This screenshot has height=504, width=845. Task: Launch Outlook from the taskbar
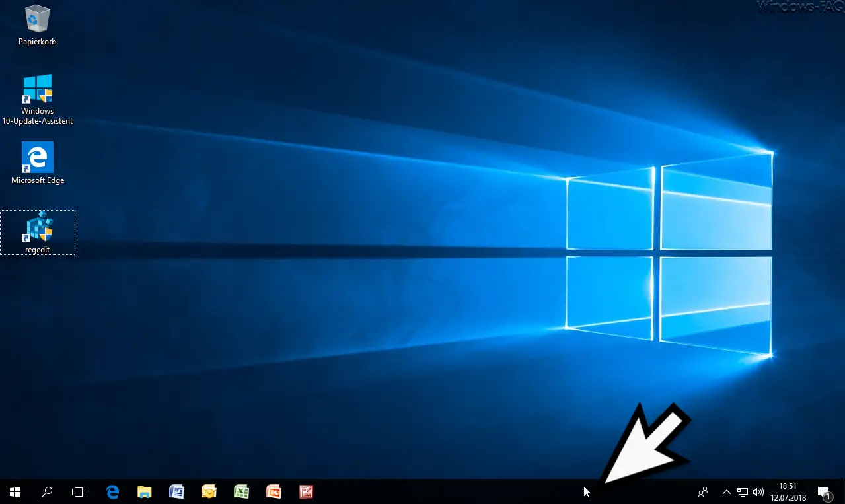pos(209,491)
